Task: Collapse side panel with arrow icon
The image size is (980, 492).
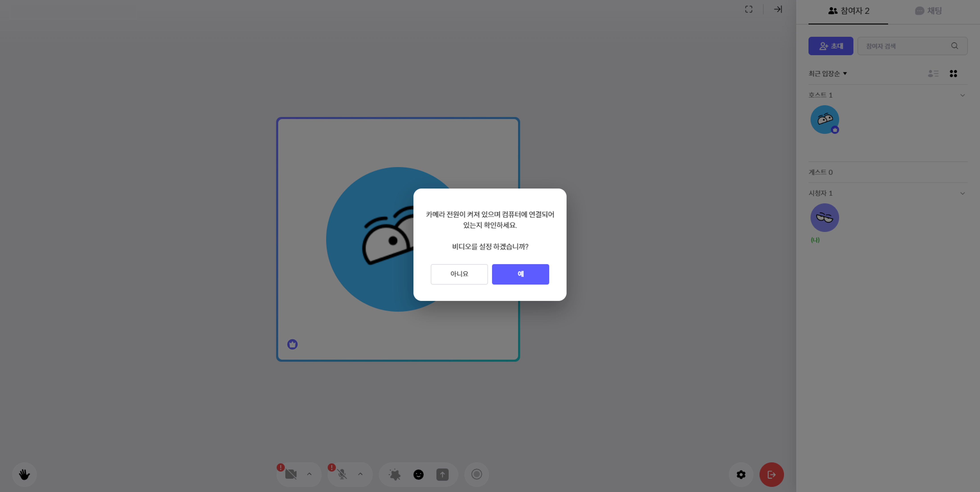Action: [778, 10]
